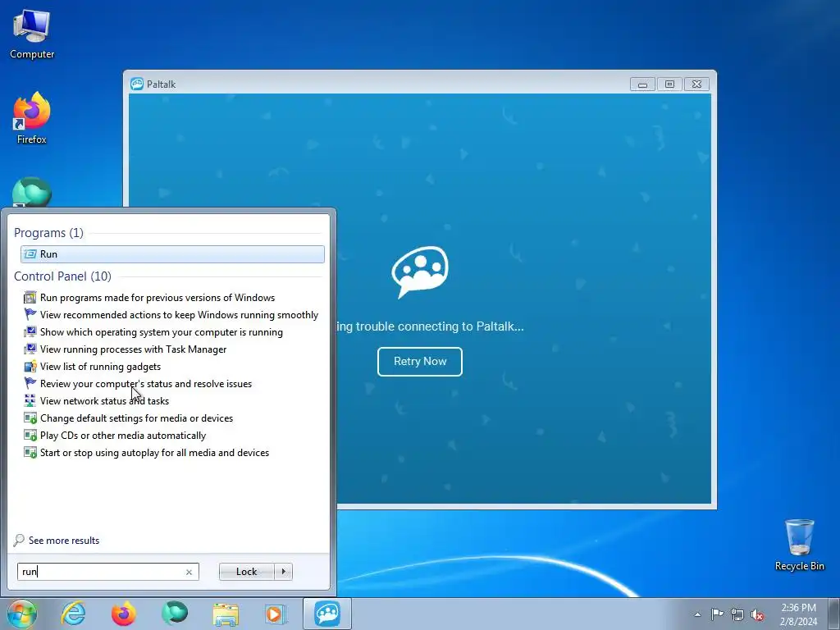This screenshot has height=630, width=840.
Task: Click the Paltalk taskbar button
Action: tap(327, 614)
